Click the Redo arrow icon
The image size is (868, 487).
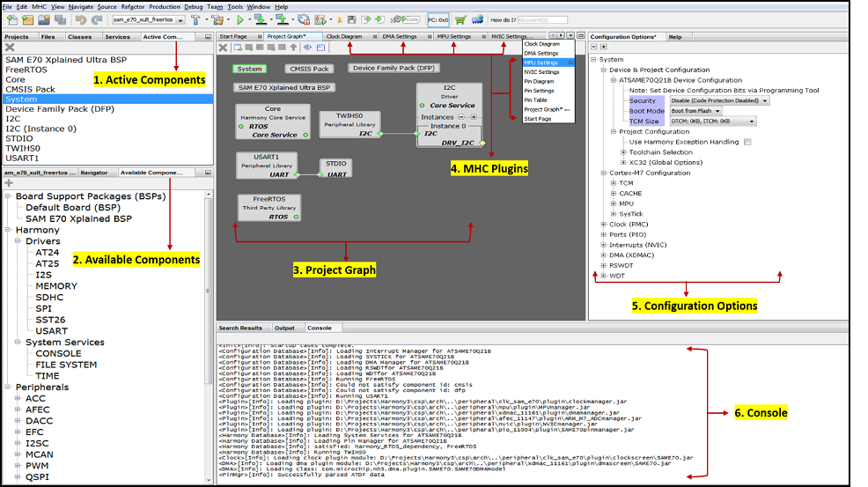pos(97,20)
